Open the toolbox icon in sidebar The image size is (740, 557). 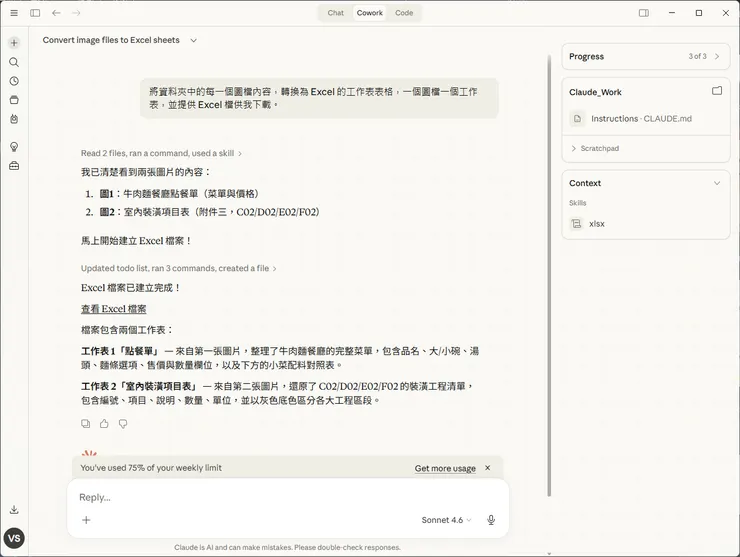click(14, 166)
